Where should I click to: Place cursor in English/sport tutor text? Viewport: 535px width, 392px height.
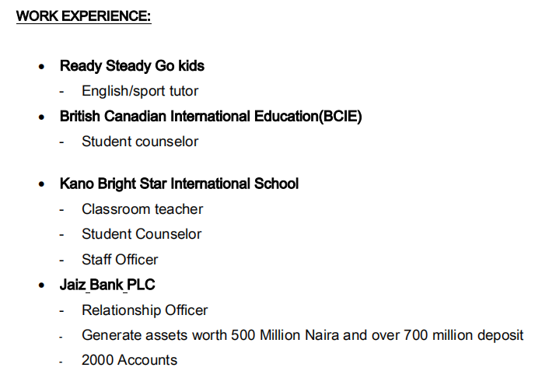(x=140, y=91)
